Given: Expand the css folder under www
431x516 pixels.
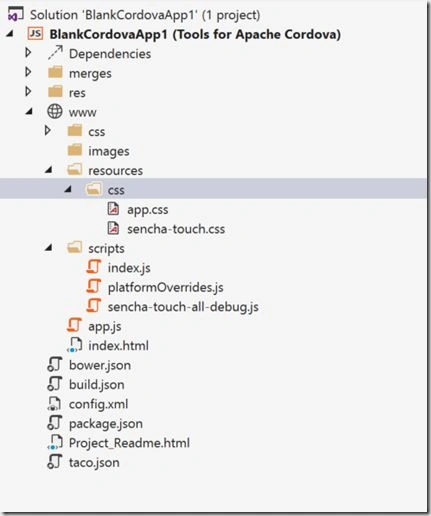Looking at the screenshot, I should (48, 131).
